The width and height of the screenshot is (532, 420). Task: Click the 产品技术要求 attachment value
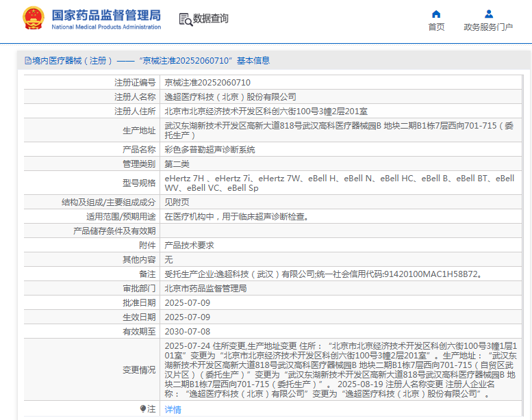coord(189,246)
